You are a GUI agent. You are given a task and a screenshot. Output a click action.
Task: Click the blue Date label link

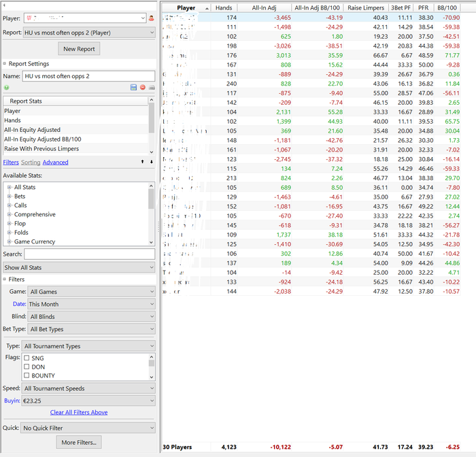click(x=20, y=304)
